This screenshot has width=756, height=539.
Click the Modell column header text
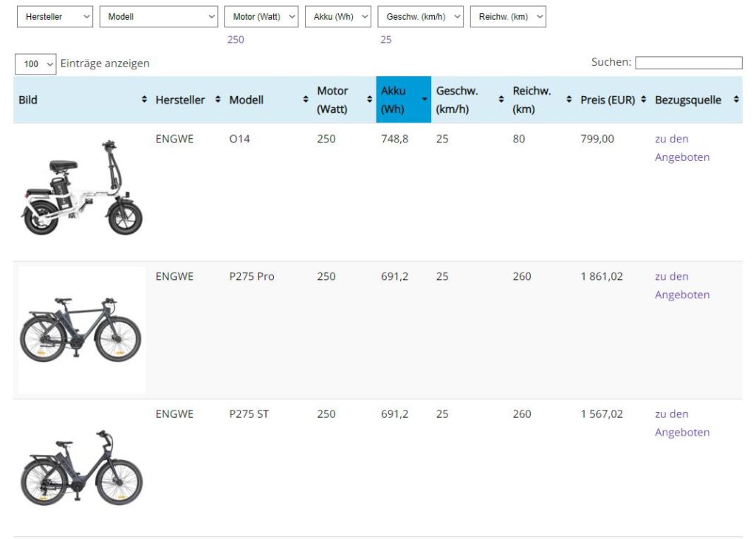point(247,100)
